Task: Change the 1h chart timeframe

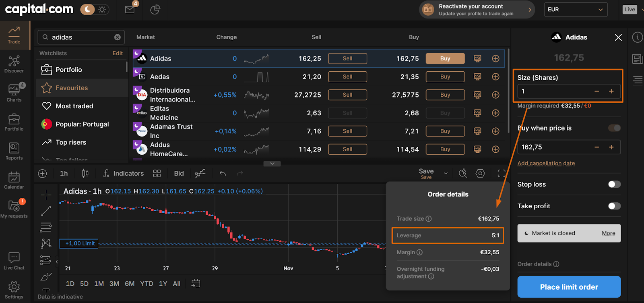Action: click(64, 173)
